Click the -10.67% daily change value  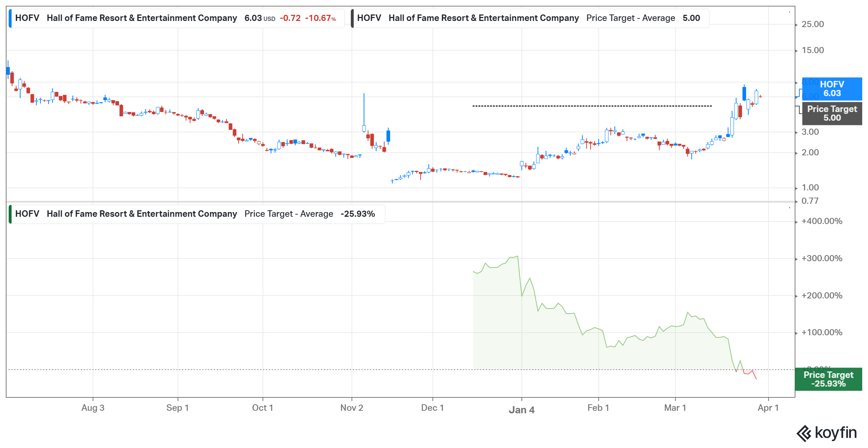point(321,18)
